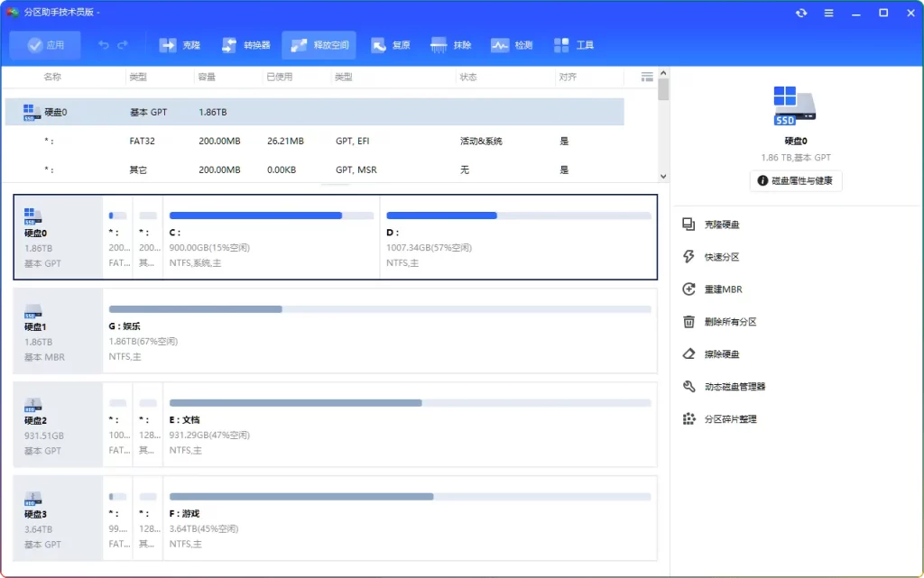Click 快速分区 in side panel

click(722, 257)
